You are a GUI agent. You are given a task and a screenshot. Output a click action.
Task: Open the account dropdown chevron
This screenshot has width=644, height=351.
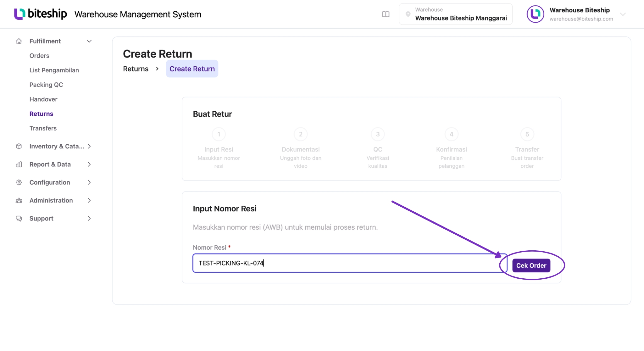click(623, 14)
